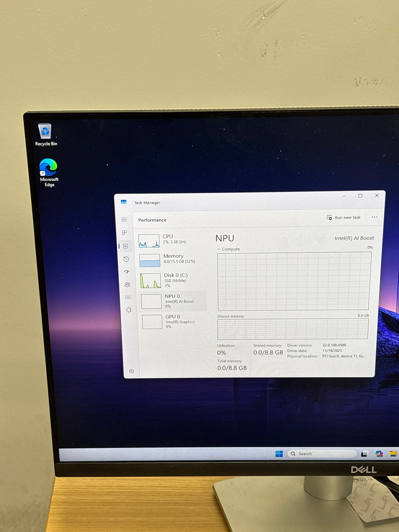This screenshot has height=532, width=399.
Task: Open the Recycle Bin desktop icon
Action: 46,135
